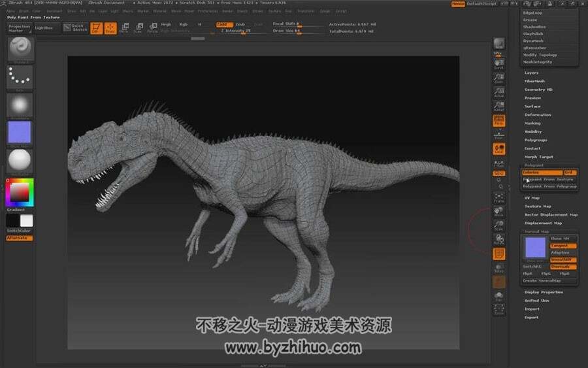Expand the Polygroups subpalette
The height and width of the screenshot is (368, 588).
click(x=536, y=141)
